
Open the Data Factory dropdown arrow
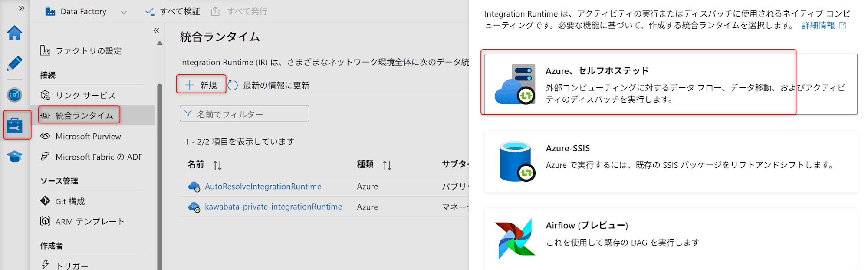point(124,12)
